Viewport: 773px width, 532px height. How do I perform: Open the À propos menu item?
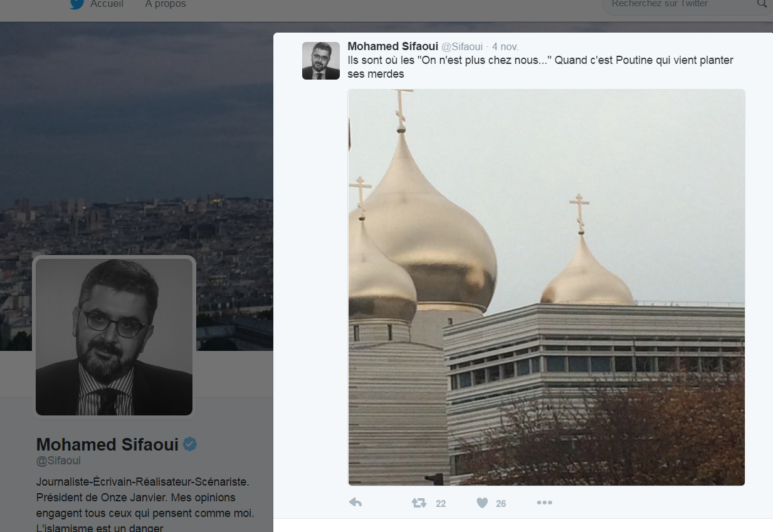166,4
